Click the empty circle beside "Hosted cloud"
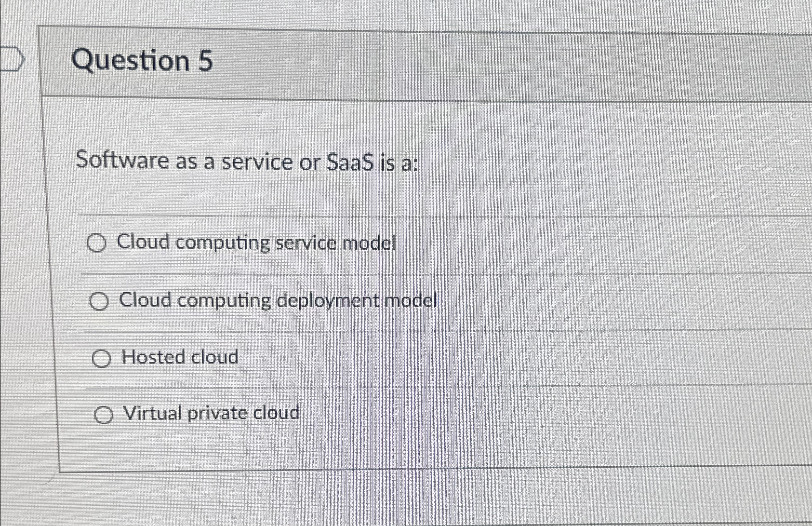This screenshot has width=812, height=526. click(x=101, y=358)
